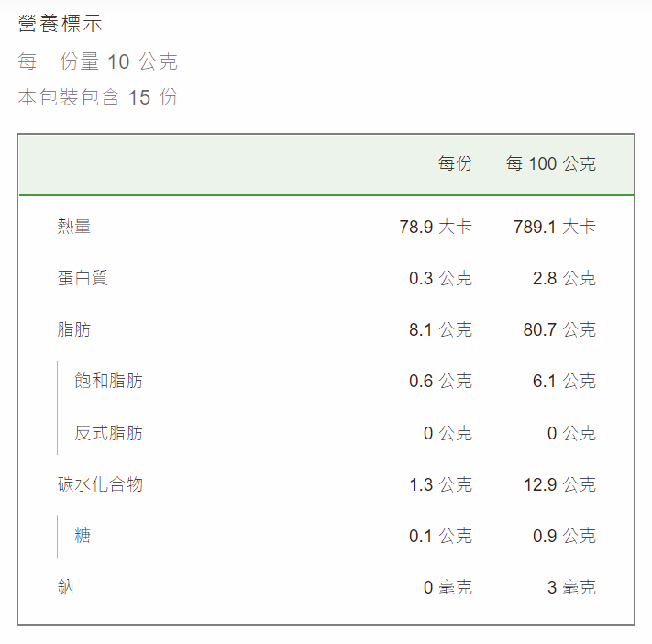Select the 1.3 公克 value

tap(441, 484)
